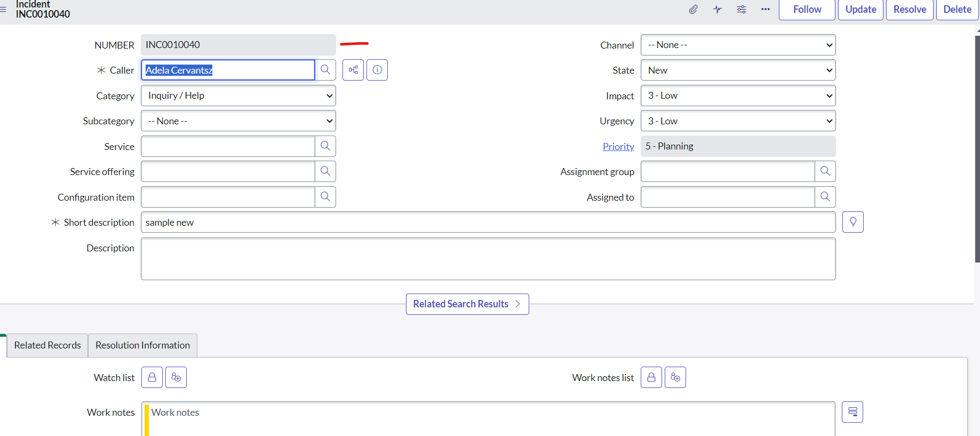Image resolution: width=980 pixels, height=436 pixels.
Task: Open the activity stream pulse icon
Action: [x=718, y=10]
